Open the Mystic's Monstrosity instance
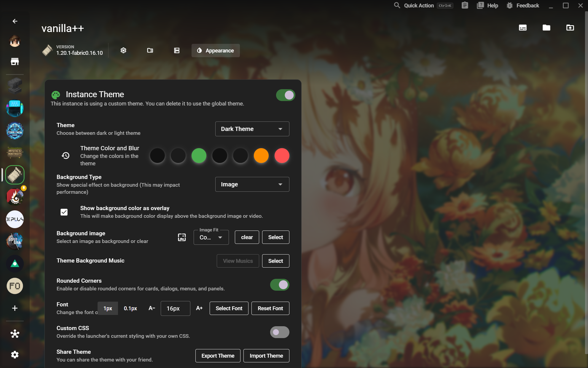This screenshot has width=588, height=368. click(15, 153)
